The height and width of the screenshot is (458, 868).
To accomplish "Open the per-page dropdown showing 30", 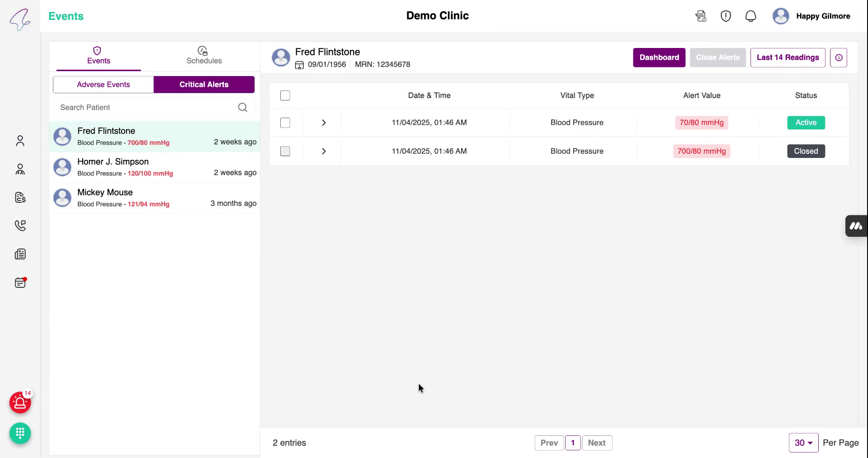I will click(803, 443).
